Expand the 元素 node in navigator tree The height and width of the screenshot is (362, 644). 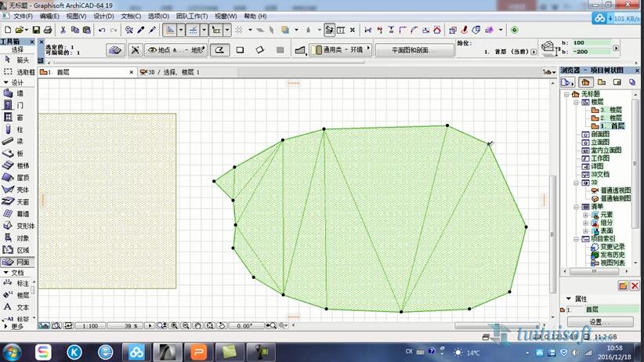click(x=585, y=214)
